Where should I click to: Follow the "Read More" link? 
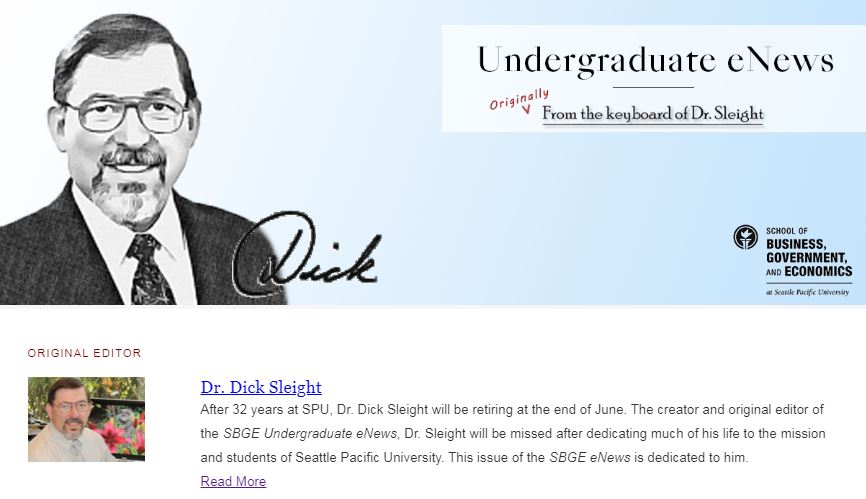pyautogui.click(x=233, y=481)
